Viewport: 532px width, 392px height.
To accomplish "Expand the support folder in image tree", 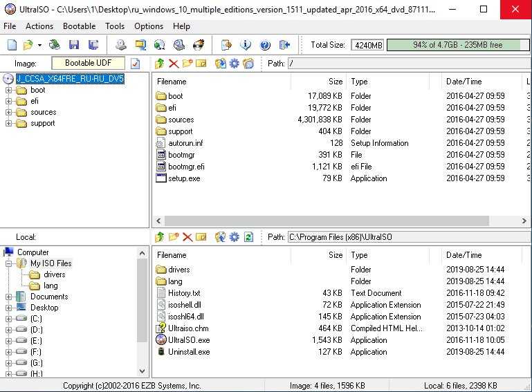I will (8, 124).
